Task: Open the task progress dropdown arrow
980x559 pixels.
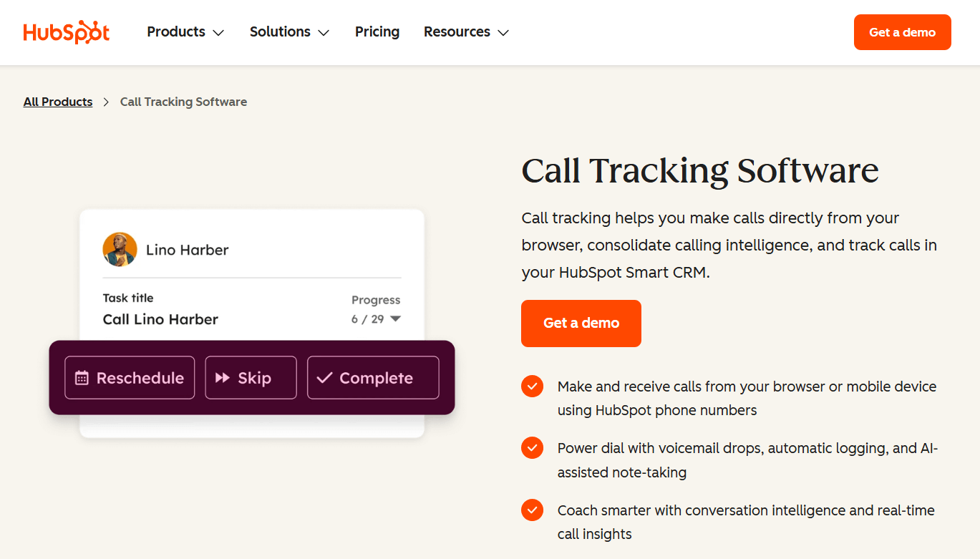Action: point(396,319)
